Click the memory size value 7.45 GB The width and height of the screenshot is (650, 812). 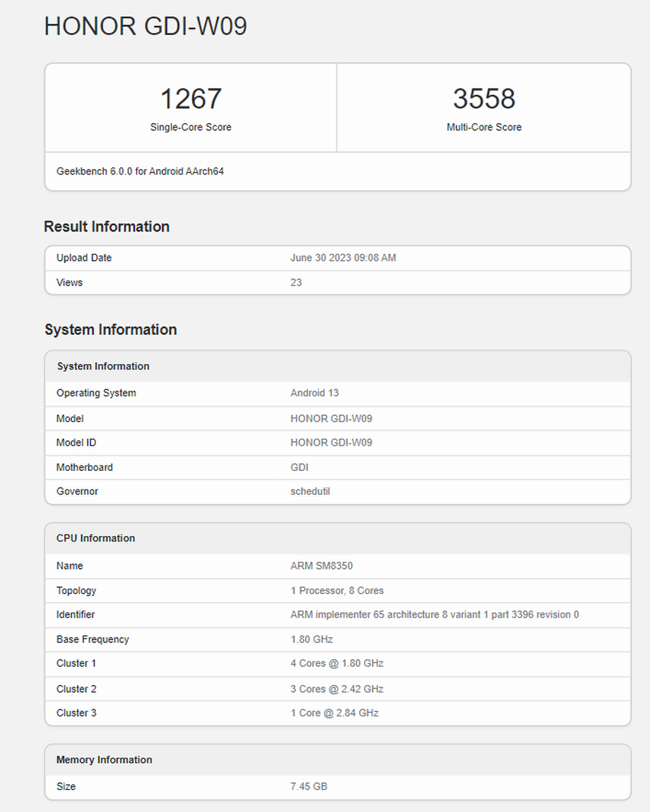click(x=309, y=786)
